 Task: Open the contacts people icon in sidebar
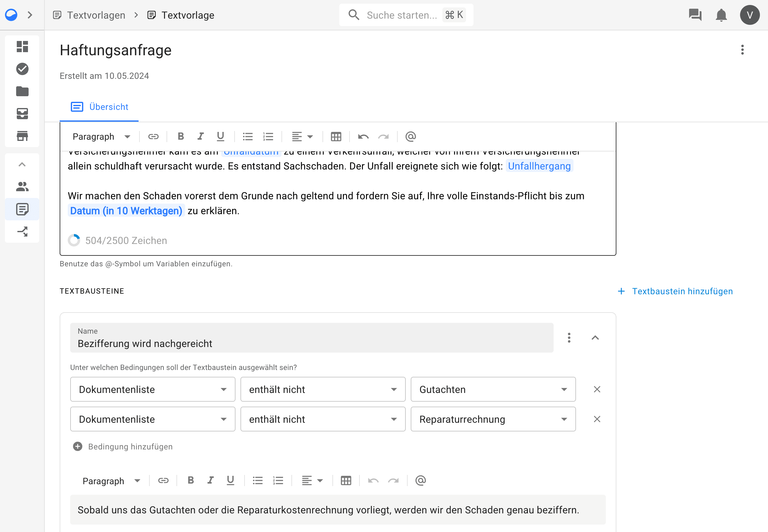click(x=22, y=187)
